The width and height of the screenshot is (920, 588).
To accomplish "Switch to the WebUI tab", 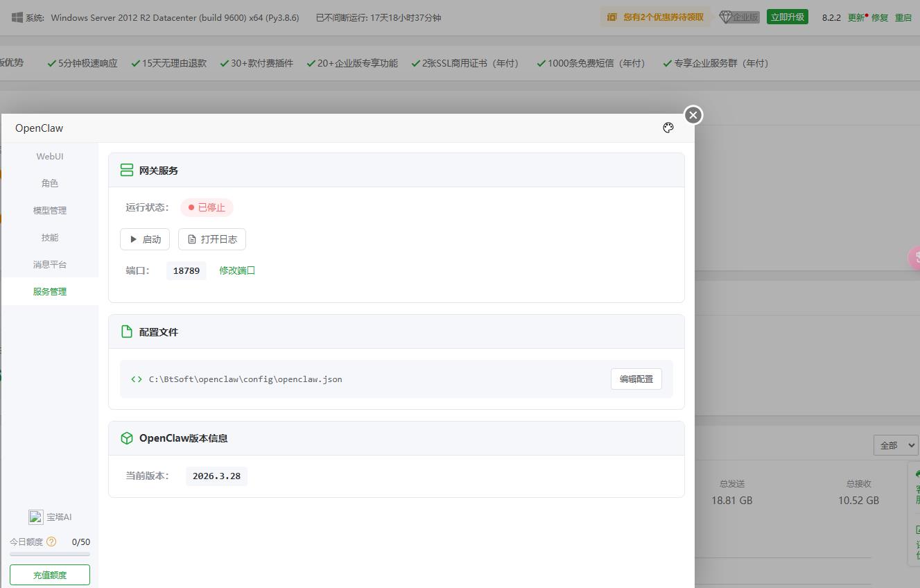I will click(x=50, y=157).
